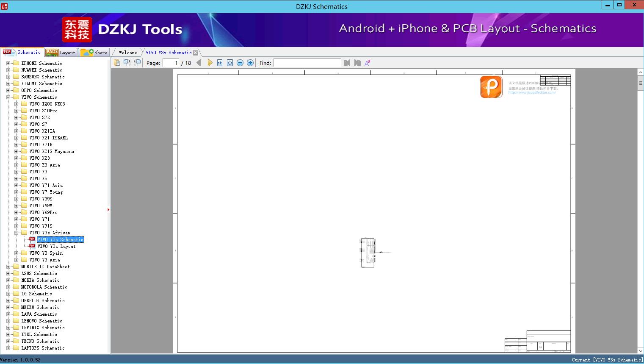
Task: Select the ONEPLUS Schematic folder
Action: 43,300
